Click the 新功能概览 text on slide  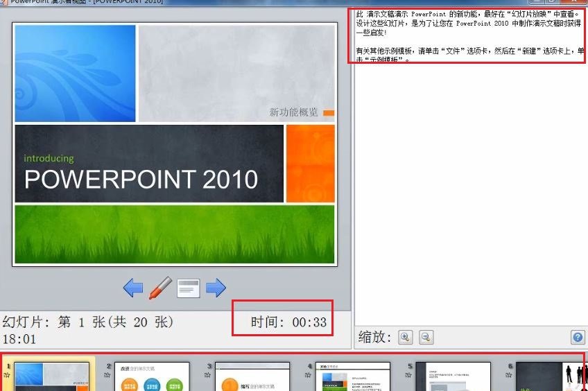point(293,112)
